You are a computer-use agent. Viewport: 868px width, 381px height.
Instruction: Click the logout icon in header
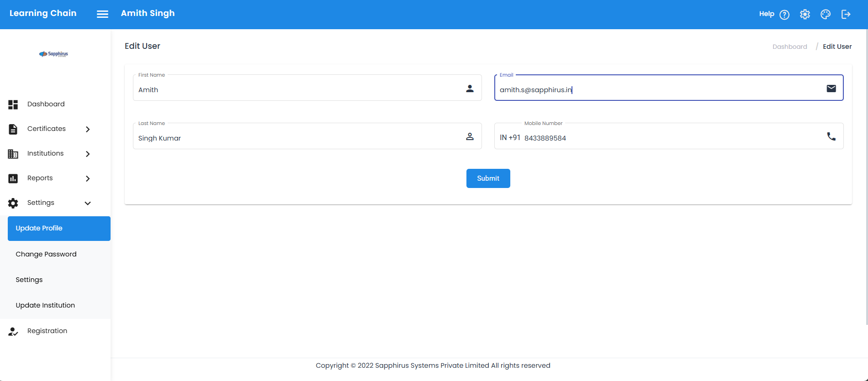846,15
